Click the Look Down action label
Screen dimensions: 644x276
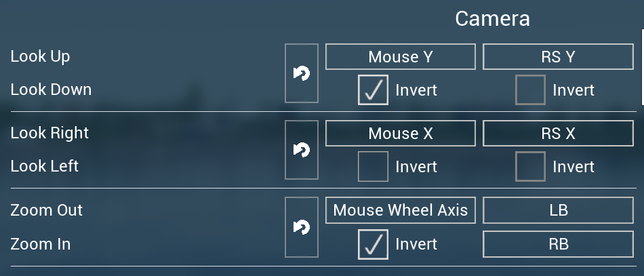click(51, 90)
